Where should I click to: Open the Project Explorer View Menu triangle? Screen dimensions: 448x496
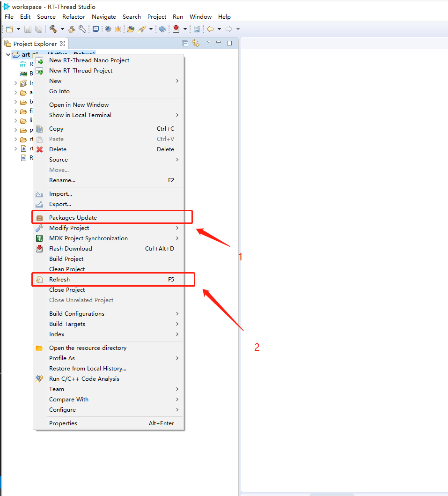[x=209, y=42]
